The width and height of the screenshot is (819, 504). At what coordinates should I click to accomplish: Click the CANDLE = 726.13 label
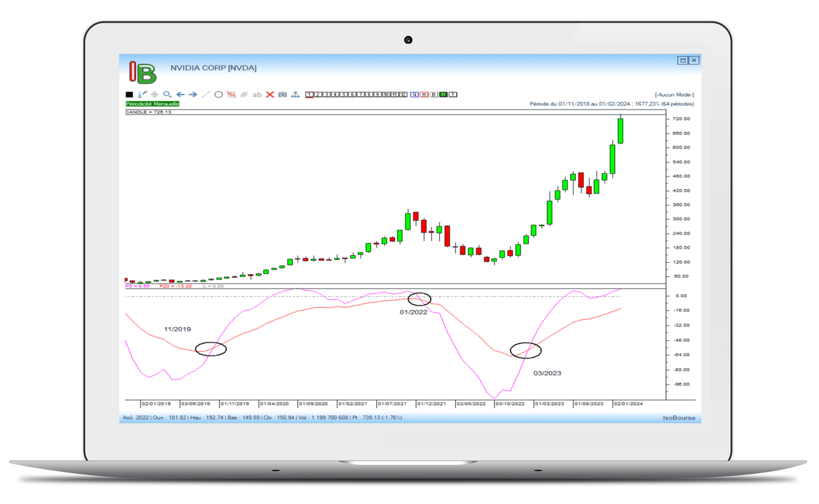(x=149, y=112)
